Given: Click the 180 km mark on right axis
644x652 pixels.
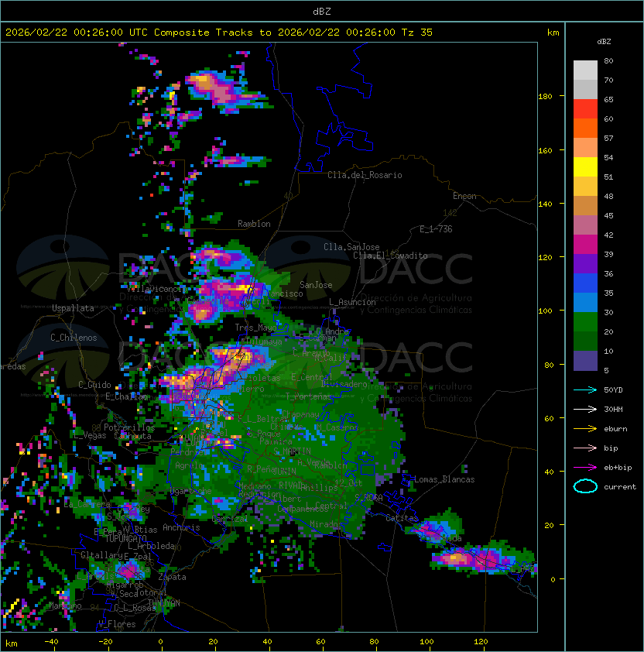Looking at the screenshot, I should [545, 97].
